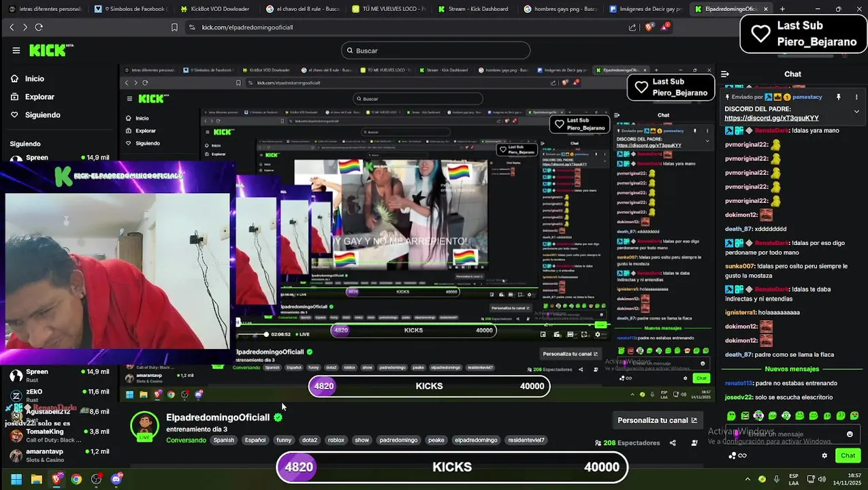Viewport: 868px width, 490px height.
Task: Click the bookmark icon in address bar
Action: click(x=174, y=27)
